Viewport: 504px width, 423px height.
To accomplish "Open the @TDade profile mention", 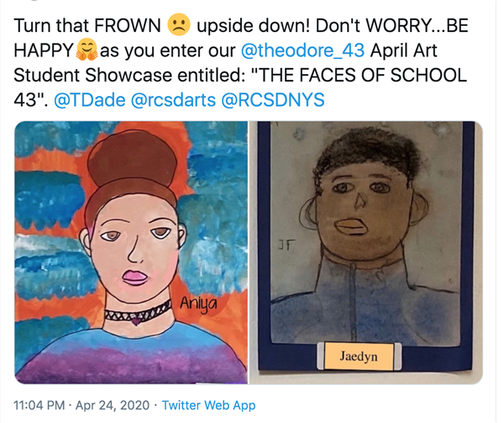I will pos(90,100).
